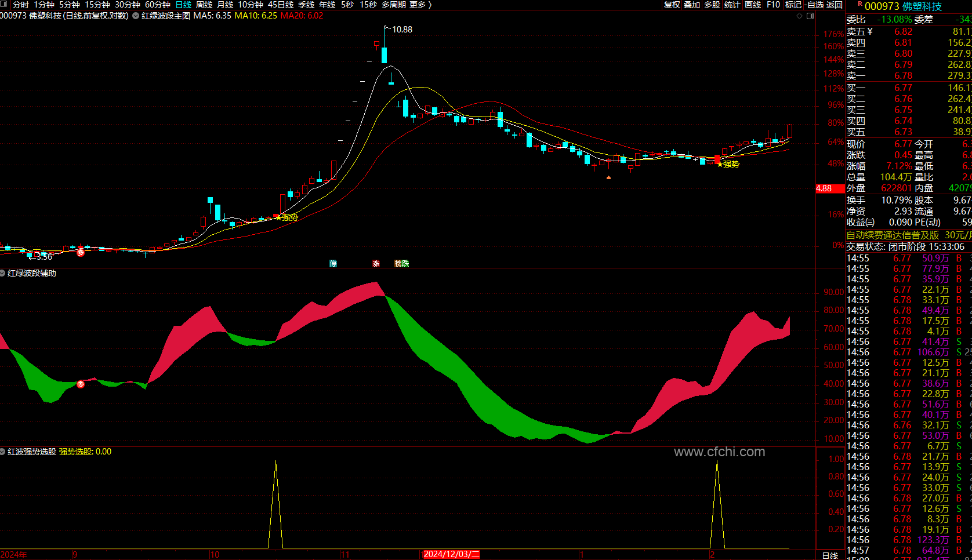Click the 强势 star marker near February
Screen dimensions: 972x560
[728, 164]
